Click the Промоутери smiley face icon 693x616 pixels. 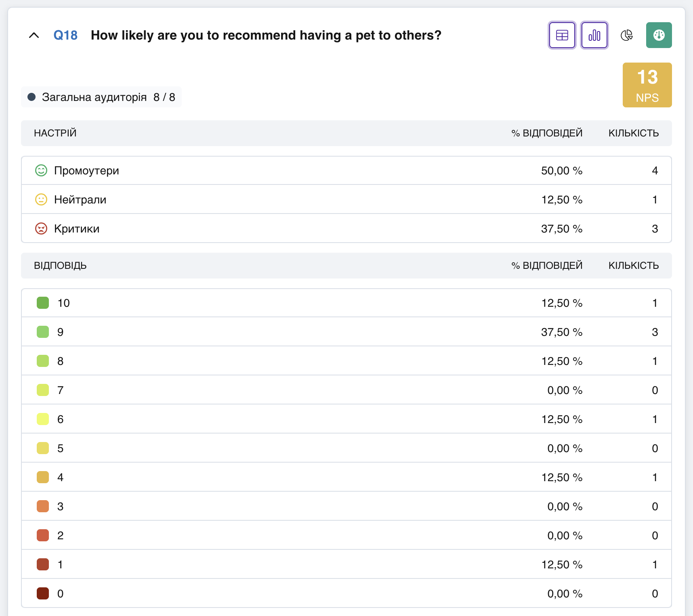tap(41, 170)
